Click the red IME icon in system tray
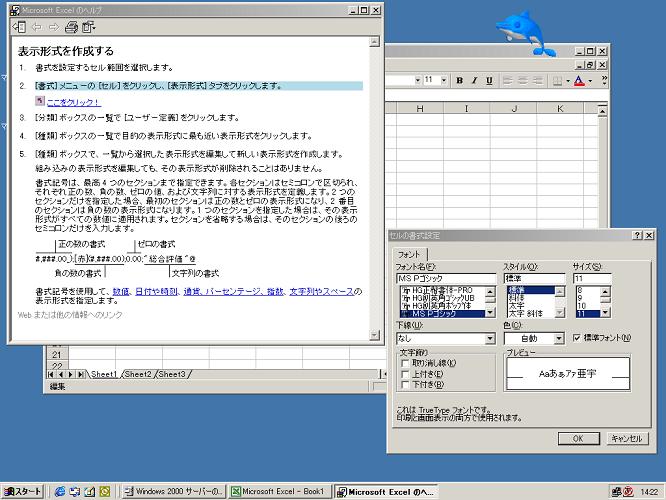Screen dimensions: 666x500 [x=628, y=492]
